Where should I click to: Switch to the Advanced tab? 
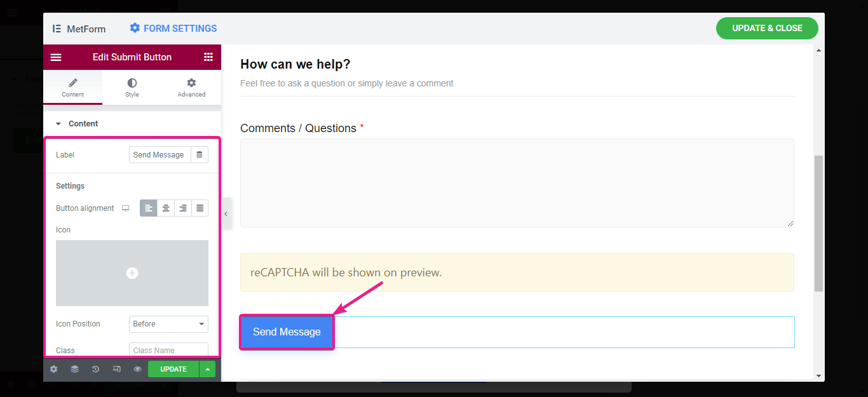(x=191, y=88)
